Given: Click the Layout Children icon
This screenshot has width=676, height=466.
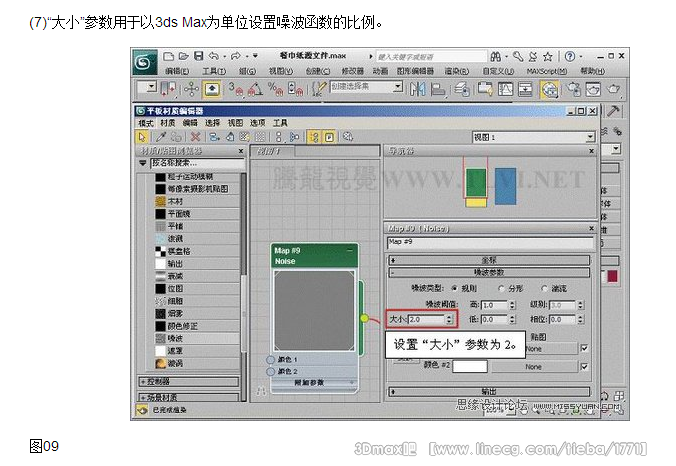Looking at the screenshot, I should click(295, 137).
